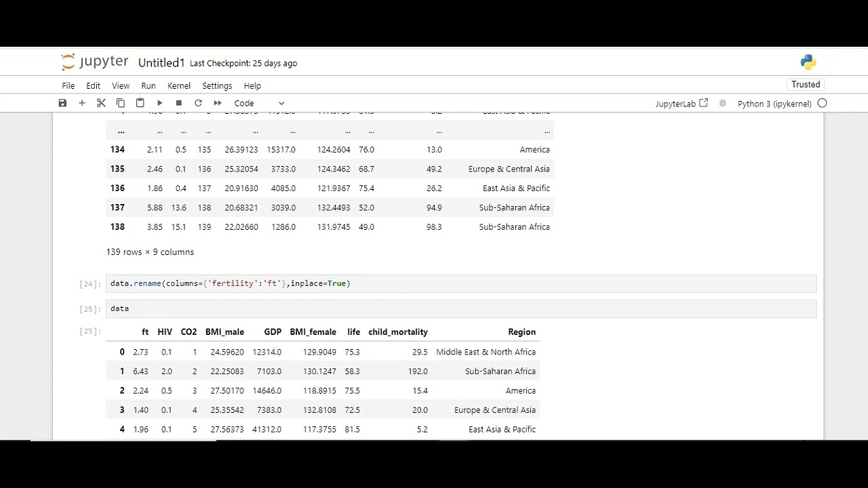
Task: Click into the data.rename code cell
Action: 461,283
